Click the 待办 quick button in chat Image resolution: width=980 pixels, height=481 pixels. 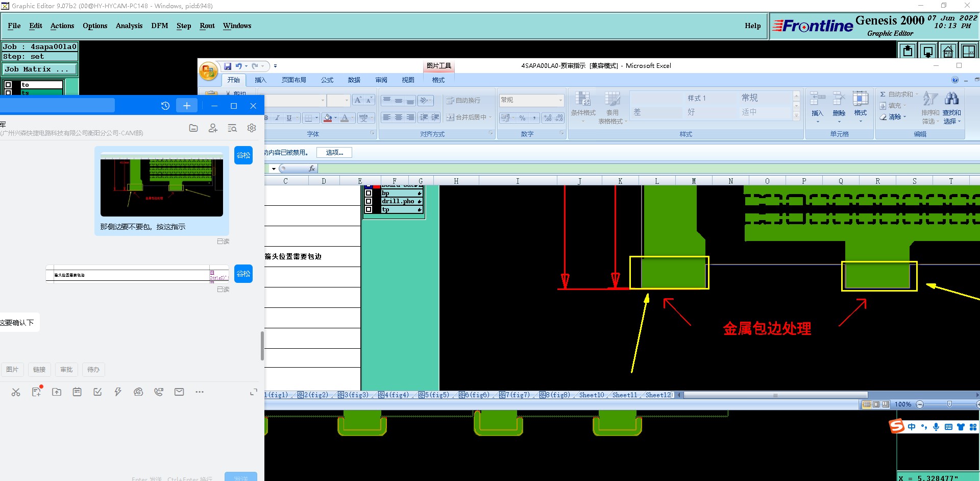click(93, 369)
